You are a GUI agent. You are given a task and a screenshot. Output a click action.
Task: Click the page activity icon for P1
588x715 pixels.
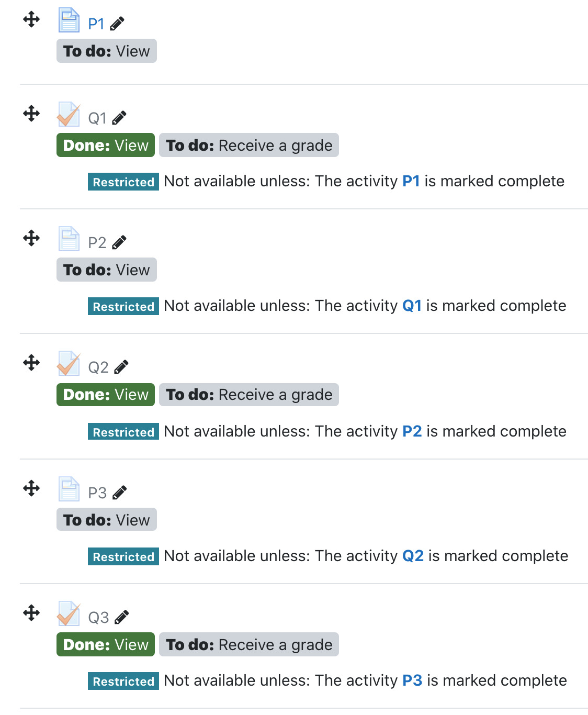(x=69, y=20)
